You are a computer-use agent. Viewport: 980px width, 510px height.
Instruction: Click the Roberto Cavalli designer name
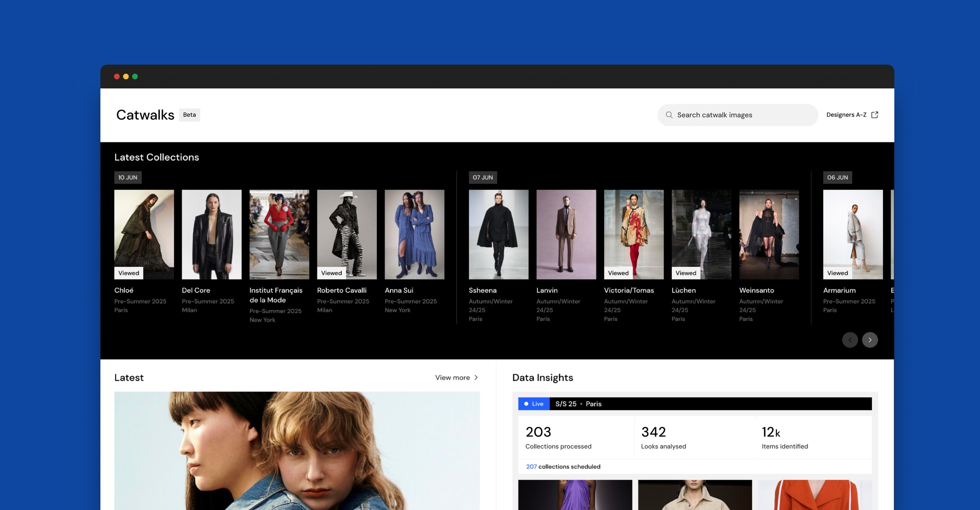(x=342, y=290)
